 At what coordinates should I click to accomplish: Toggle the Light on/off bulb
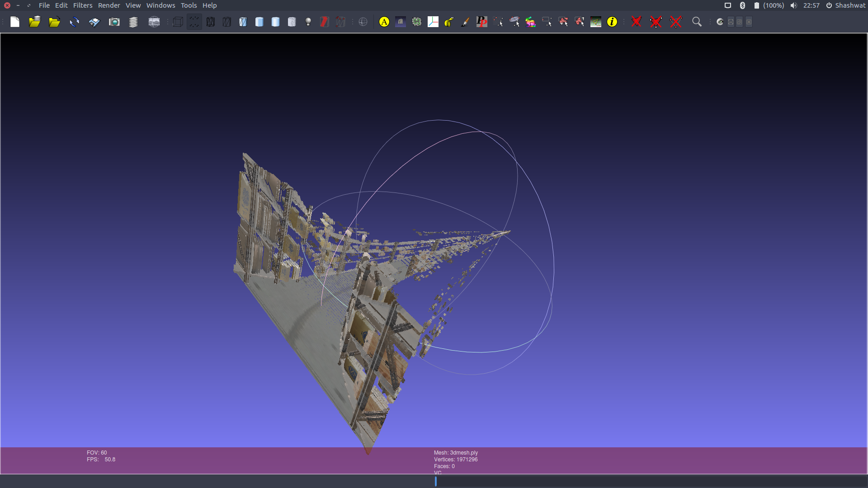coord(308,22)
